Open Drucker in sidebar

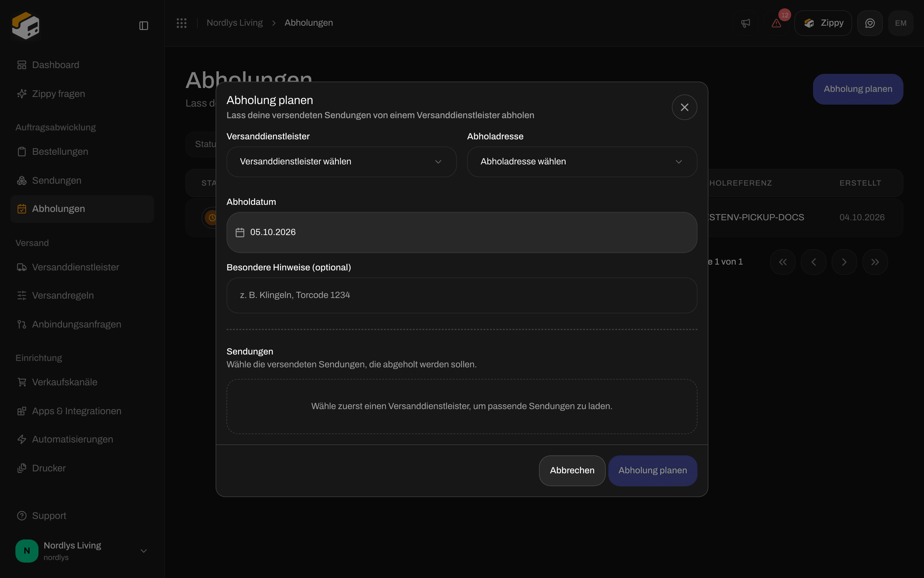coord(82,468)
